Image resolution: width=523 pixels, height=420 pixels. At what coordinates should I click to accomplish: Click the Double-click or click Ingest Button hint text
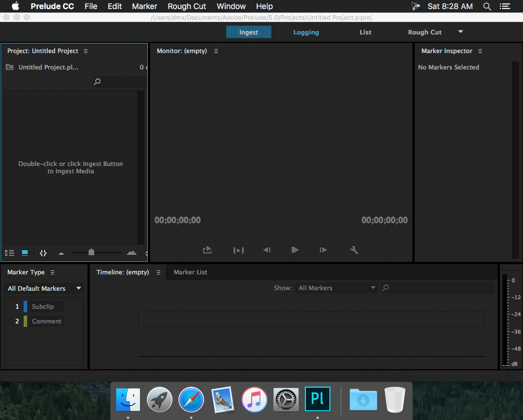(x=71, y=167)
